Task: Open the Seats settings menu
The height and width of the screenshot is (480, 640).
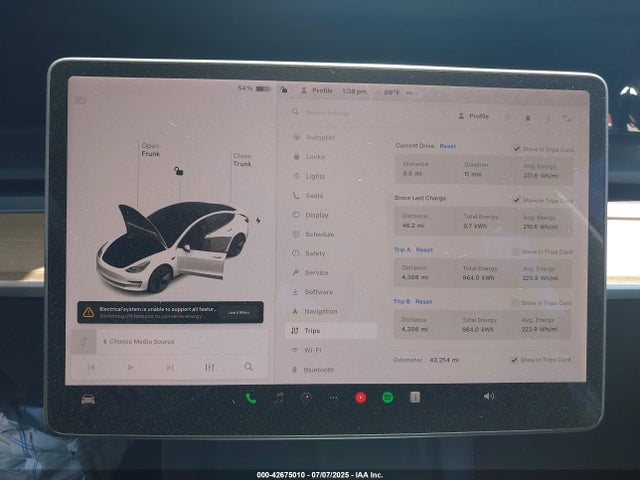Action: (308, 196)
